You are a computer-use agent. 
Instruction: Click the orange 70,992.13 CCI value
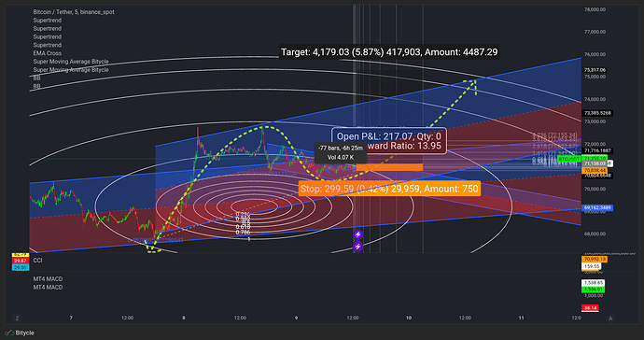point(595,260)
